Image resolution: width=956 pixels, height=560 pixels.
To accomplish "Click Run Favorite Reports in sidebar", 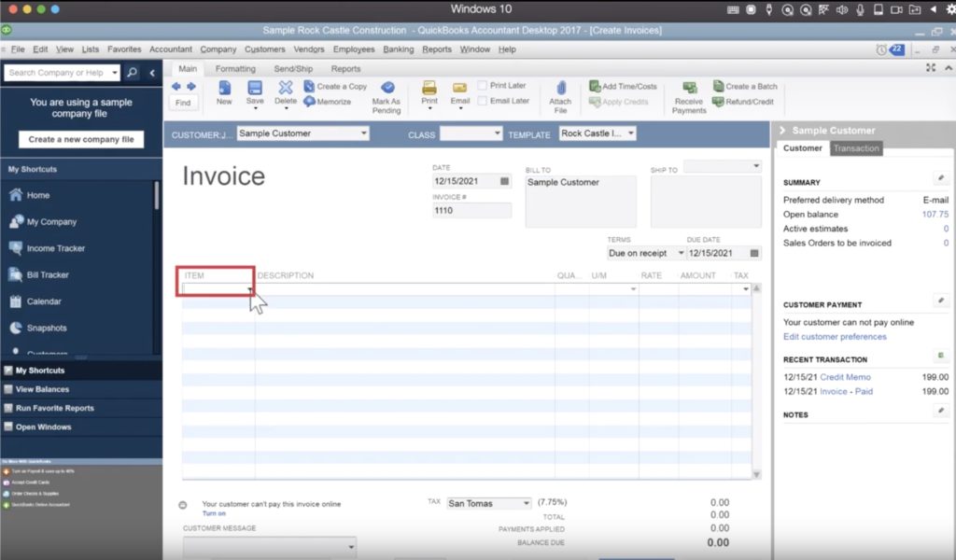I will pos(55,408).
